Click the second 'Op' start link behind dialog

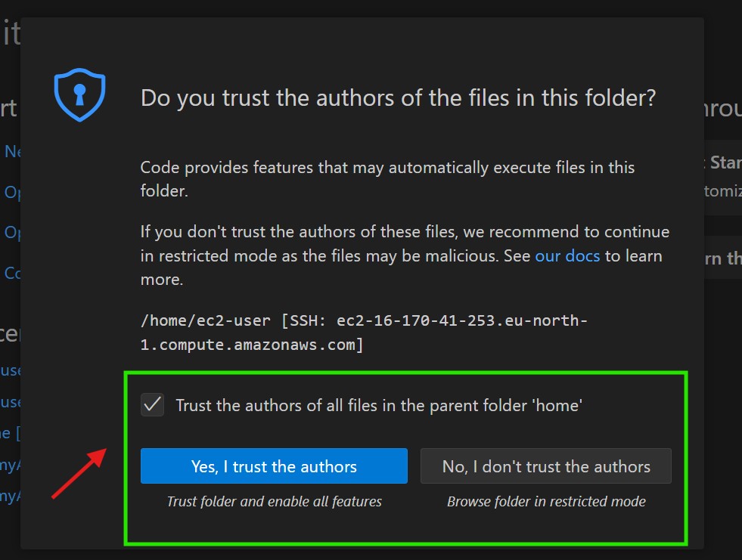(13, 232)
